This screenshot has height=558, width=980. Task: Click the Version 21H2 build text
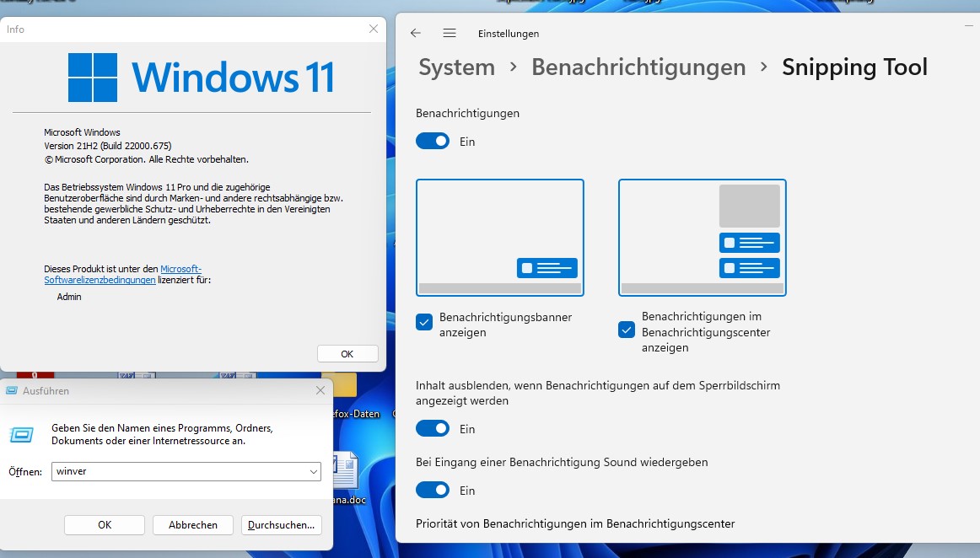coord(107,146)
